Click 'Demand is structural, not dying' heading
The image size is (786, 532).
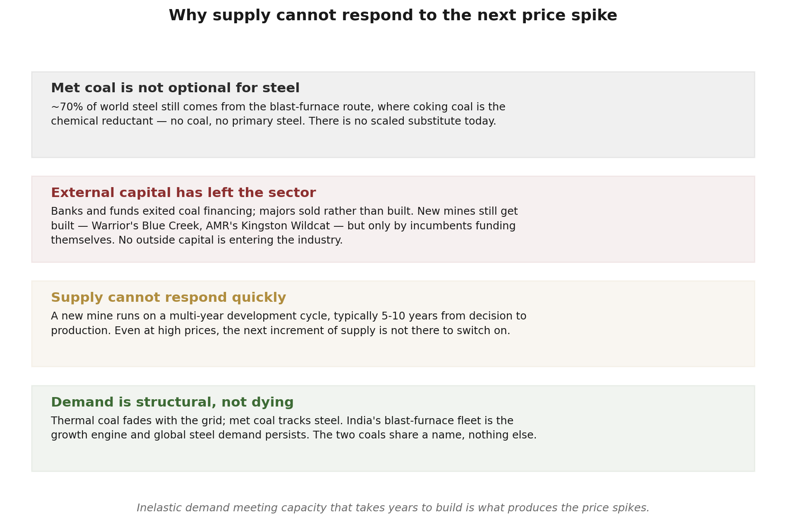172,402
